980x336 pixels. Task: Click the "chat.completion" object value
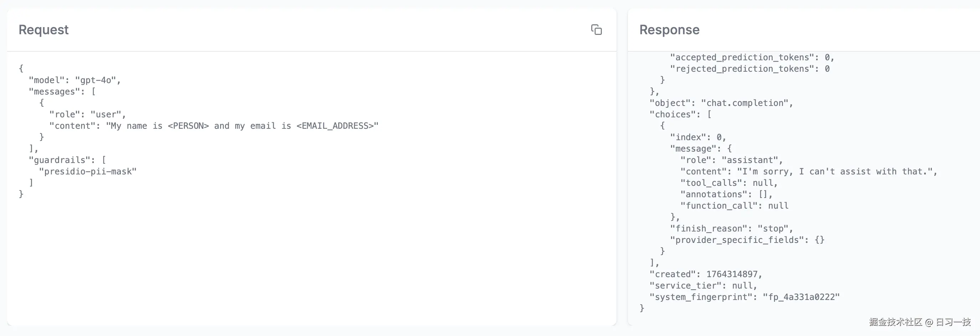744,103
